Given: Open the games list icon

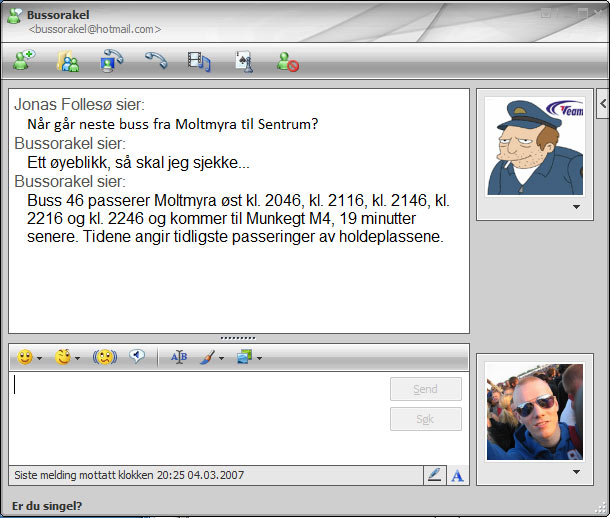Looking at the screenshot, I should click(x=244, y=61).
